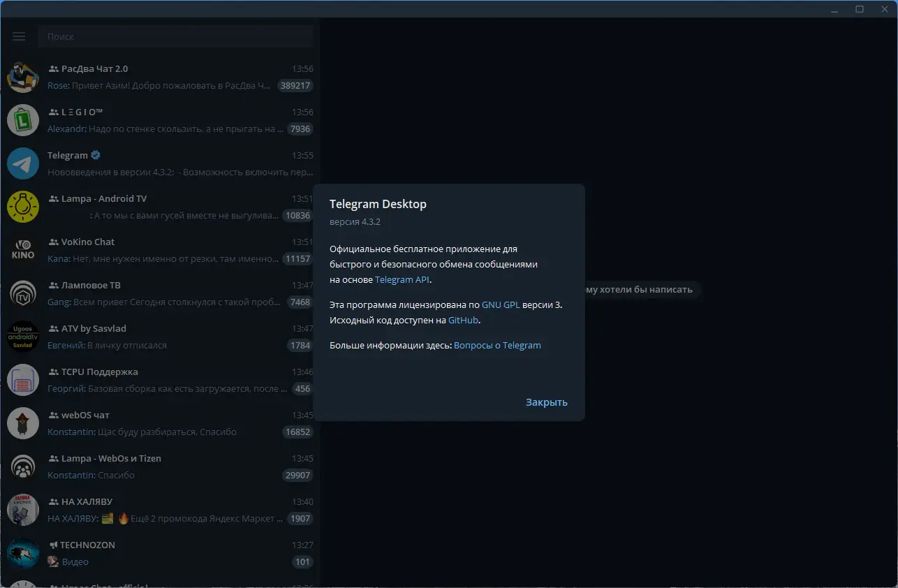Select the Lampa - Android TV chat name

click(104, 198)
